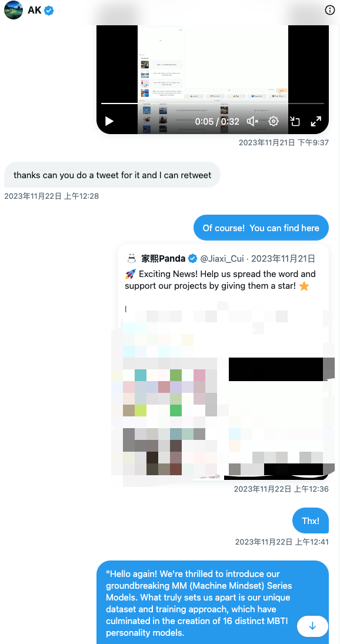
Task: Toggle picture-in-picture mode for video
Action: coord(295,121)
